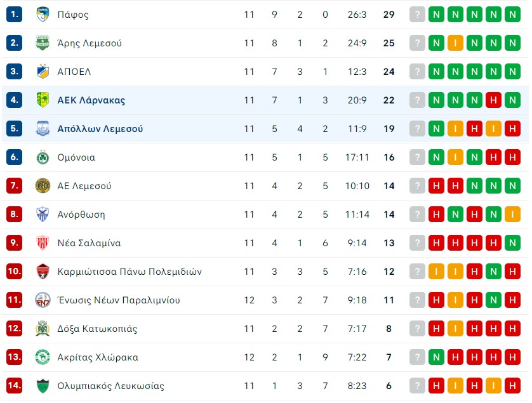Click the red loss badge in ΑΕΚ Λάρνακας row
Image resolution: width=532 pixels, height=403 pixels.
[493, 100]
